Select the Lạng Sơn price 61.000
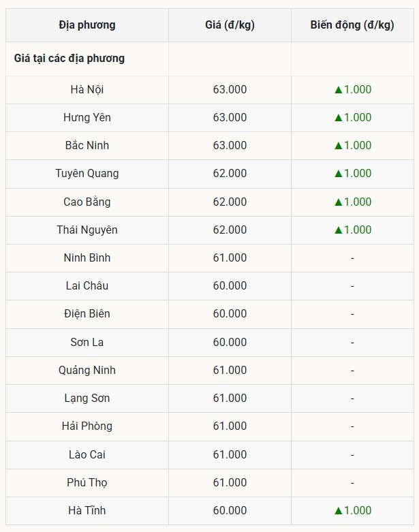Viewport: 419px width, 532px height. tap(230, 398)
